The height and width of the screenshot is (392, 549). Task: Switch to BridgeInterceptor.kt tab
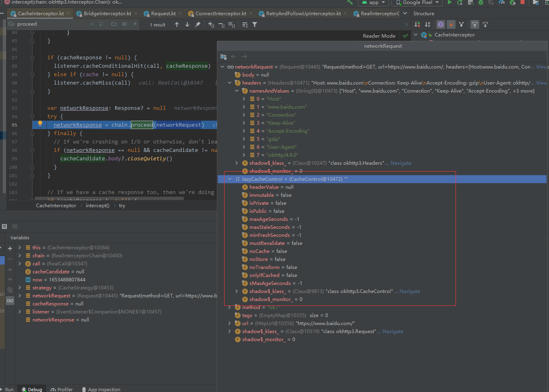[x=107, y=14]
